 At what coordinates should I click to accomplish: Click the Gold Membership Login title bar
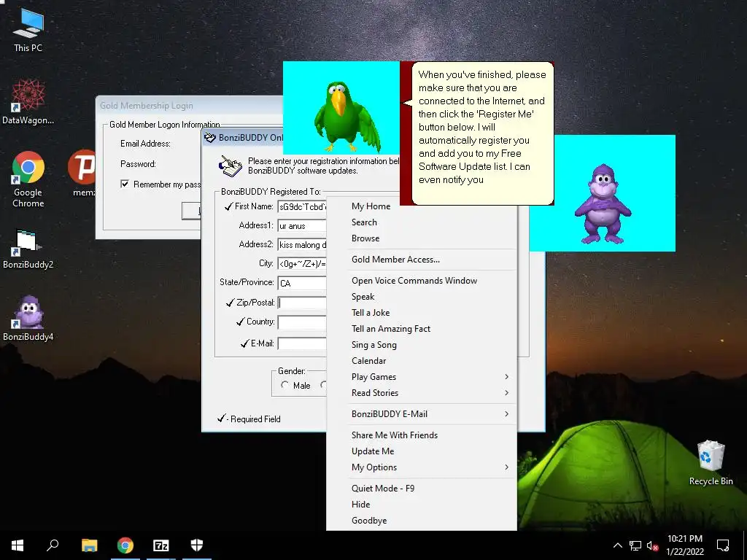click(x=190, y=106)
